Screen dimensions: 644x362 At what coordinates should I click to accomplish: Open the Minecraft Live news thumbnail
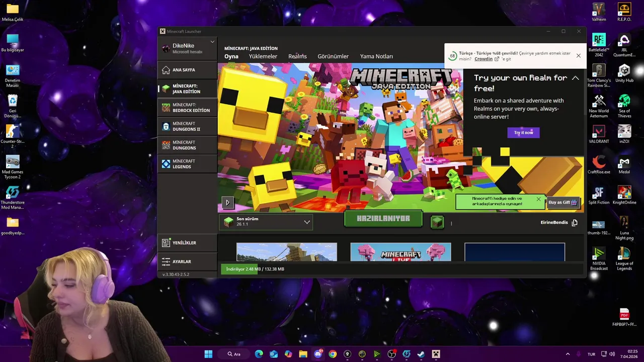(x=400, y=252)
